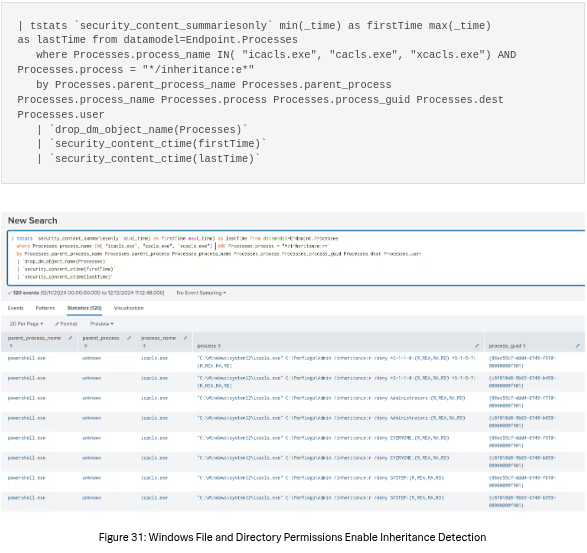Select the Statistics (120) tab
The height and width of the screenshot is (553, 587).
(x=84, y=308)
